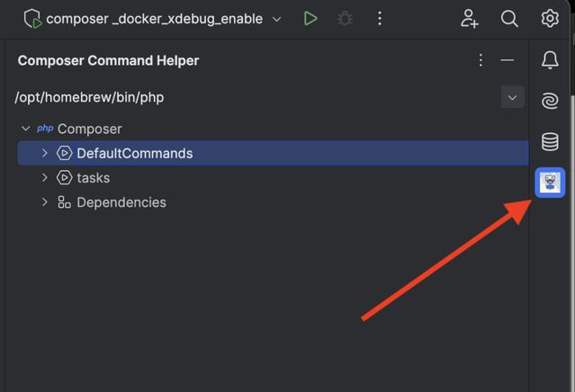This screenshot has width=575, height=392.
Task: Open the Notifications bell tool window
Action: pyautogui.click(x=550, y=60)
